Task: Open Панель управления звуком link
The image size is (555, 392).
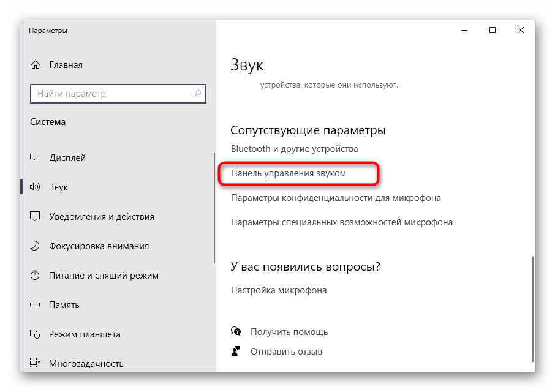Action: (x=289, y=173)
